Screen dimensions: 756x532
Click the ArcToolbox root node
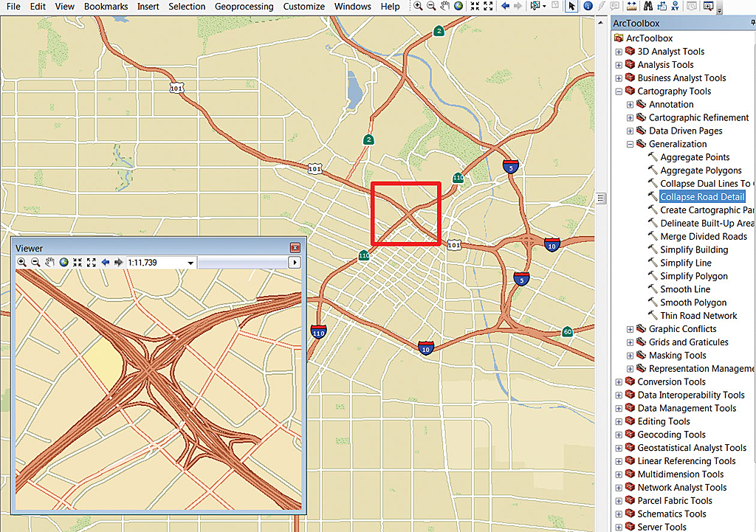[649, 38]
